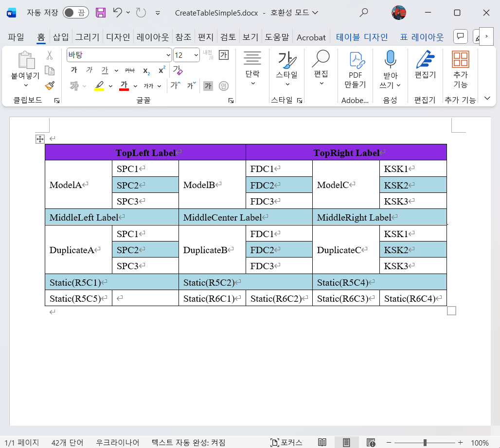The width and height of the screenshot is (500, 448).
Task: Open the Create PDF tool
Action: pos(356,69)
